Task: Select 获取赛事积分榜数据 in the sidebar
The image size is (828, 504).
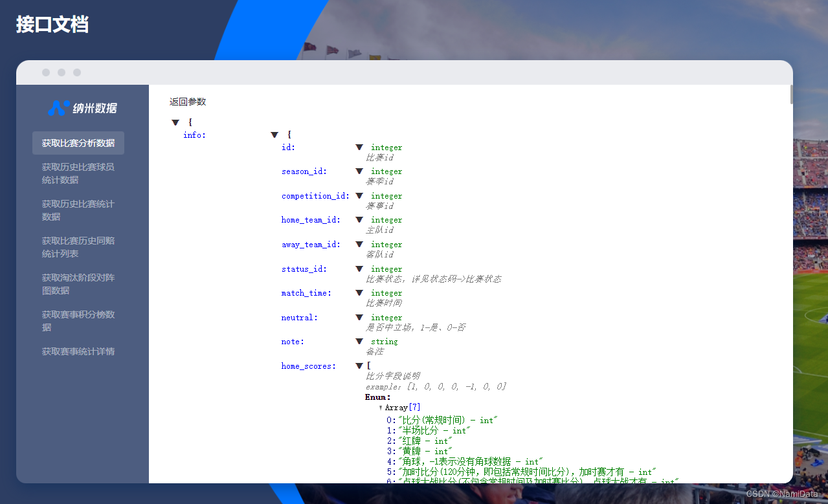Action: (78, 321)
